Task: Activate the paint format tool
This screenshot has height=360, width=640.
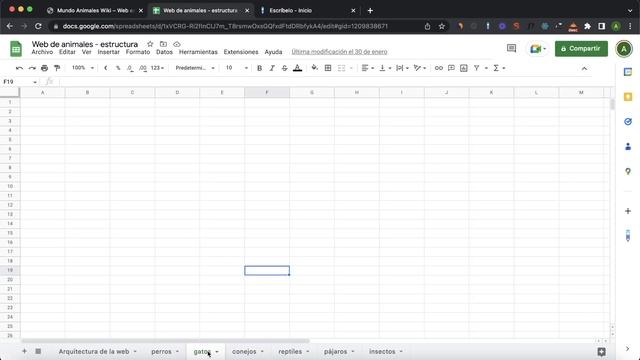Action: pyautogui.click(x=57, y=68)
